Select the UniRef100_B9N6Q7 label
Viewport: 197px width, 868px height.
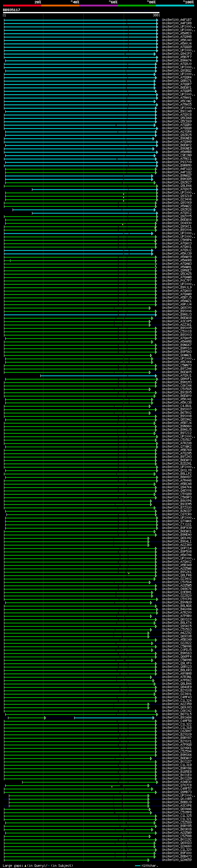[x=177, y=176]
